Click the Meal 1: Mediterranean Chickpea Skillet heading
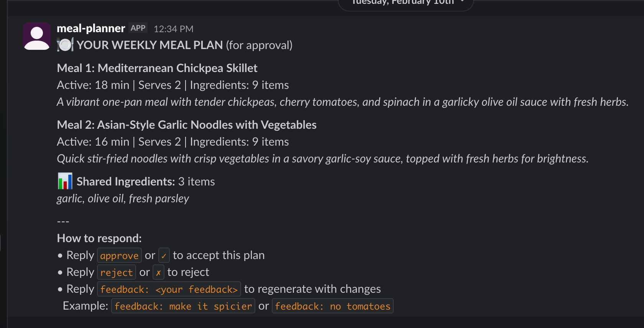The height and width of the screenshot is (328, 644). 157,68
